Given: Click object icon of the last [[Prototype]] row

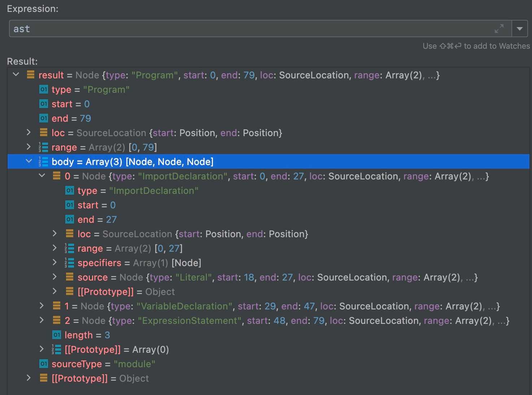Looking at the screenshot, I should [44, 378].
